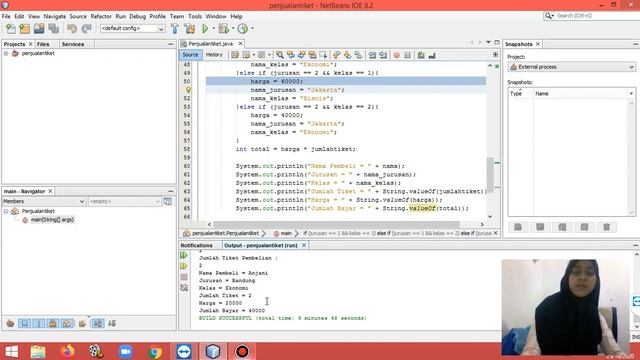Click the Undo toolbar icon

(72, 29)
